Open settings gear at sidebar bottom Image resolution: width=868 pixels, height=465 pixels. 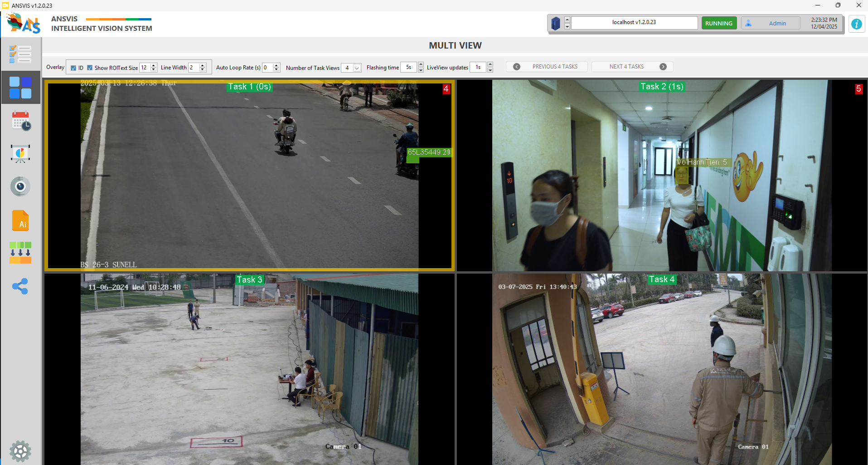point(20,451)
